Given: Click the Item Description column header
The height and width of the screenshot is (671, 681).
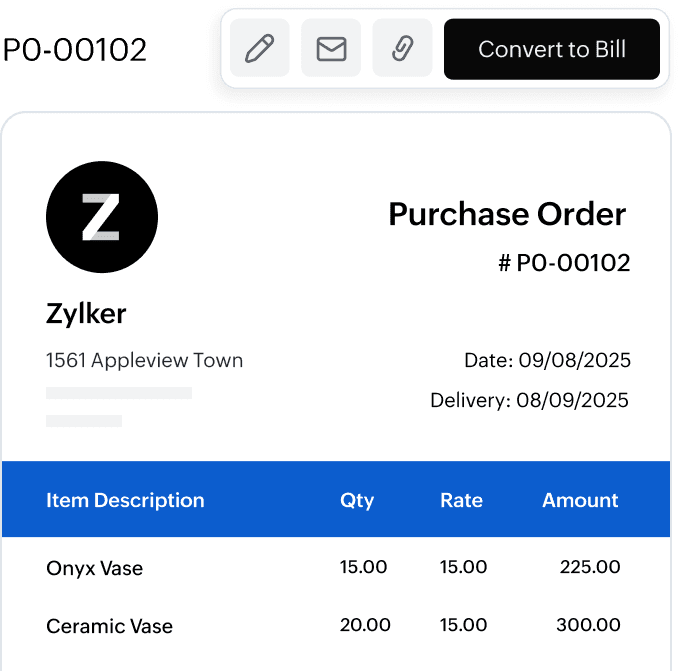Looking at the screenshot, I should (125, 500).
